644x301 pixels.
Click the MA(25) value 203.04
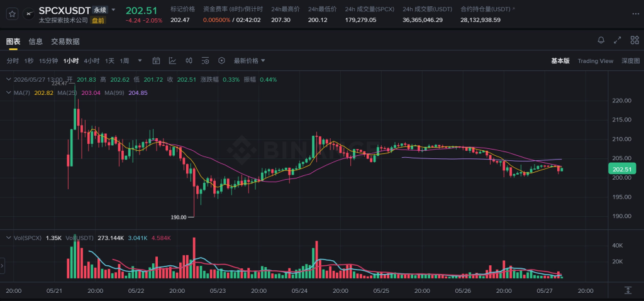pyautogui.click(x=91, y=93)
